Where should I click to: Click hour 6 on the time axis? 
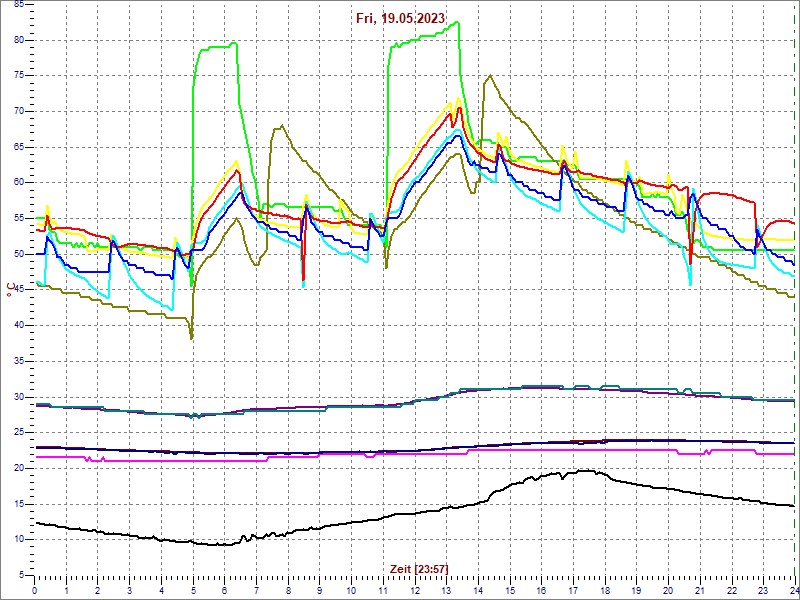coord(224,588)
